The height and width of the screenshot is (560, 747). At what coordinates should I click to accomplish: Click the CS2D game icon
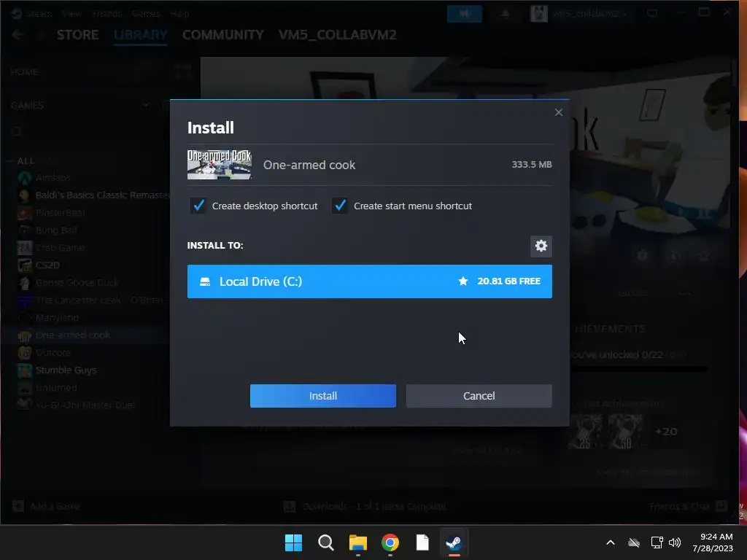[x=24, y=265]
